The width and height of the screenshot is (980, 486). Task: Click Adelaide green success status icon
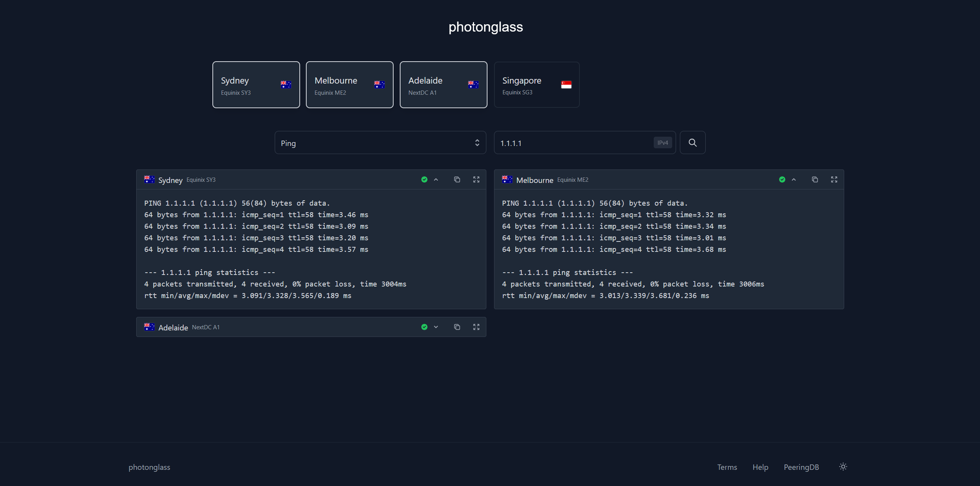click(424, 327)
